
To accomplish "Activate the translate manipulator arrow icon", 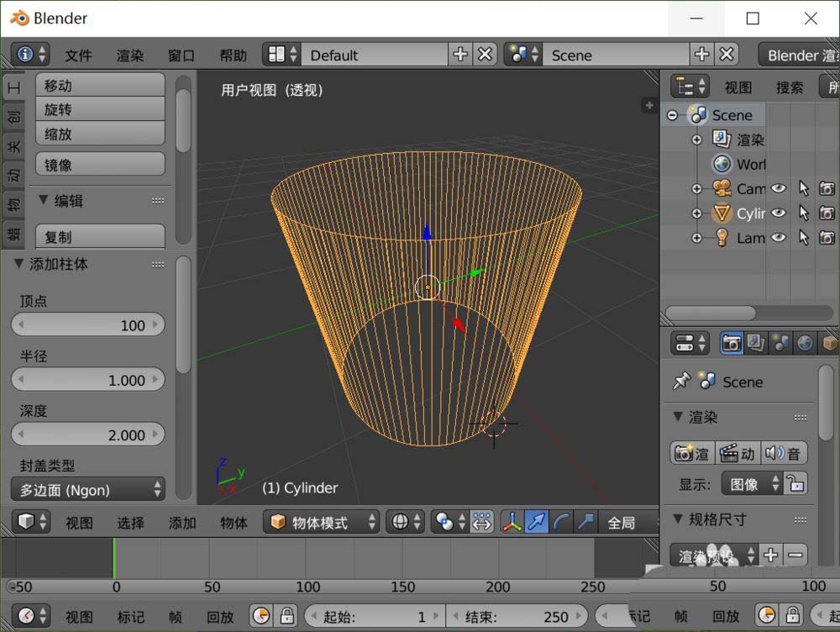I will click(537, 521).
